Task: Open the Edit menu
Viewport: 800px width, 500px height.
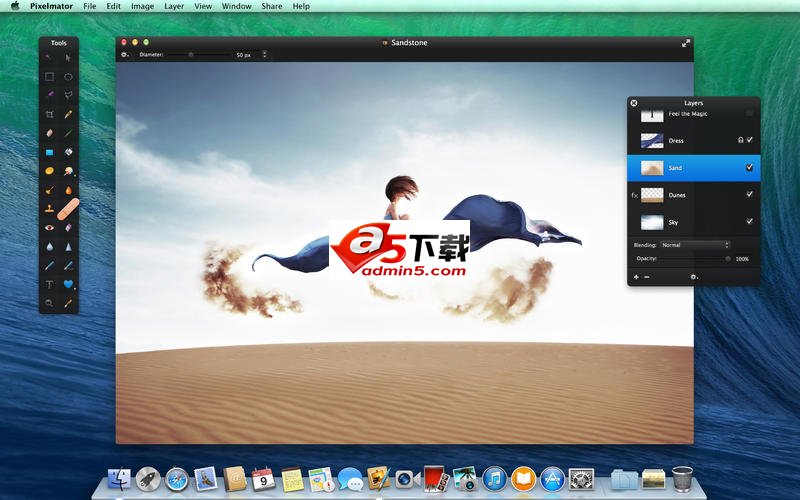Action: pos(113,6)
